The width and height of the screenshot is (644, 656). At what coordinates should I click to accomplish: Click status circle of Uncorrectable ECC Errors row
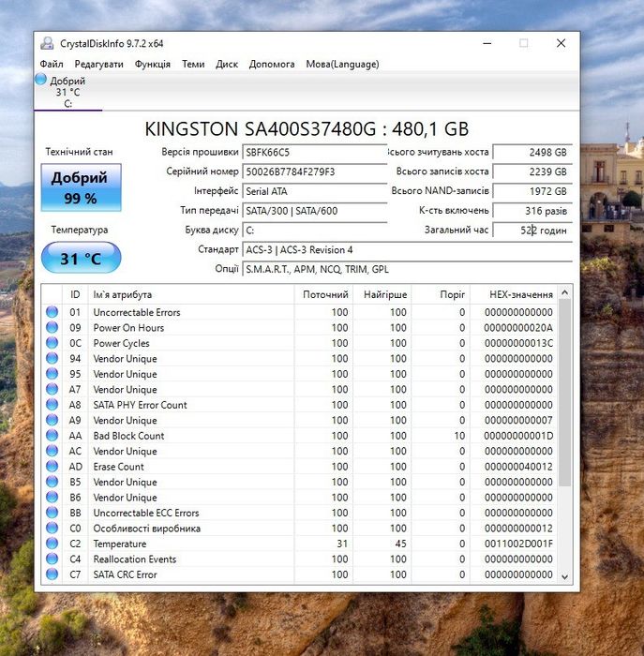tap(52, 513)
